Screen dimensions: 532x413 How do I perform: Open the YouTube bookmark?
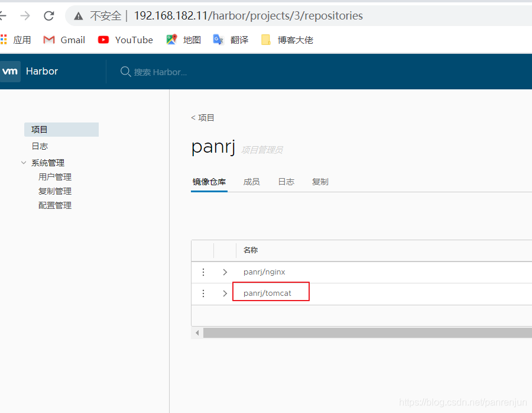tap(125, 40)
